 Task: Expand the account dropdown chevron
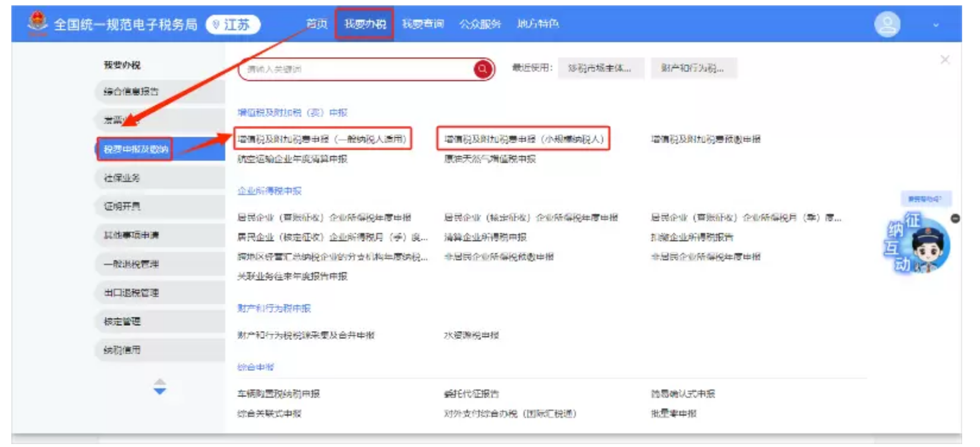[x=935, y=26]
